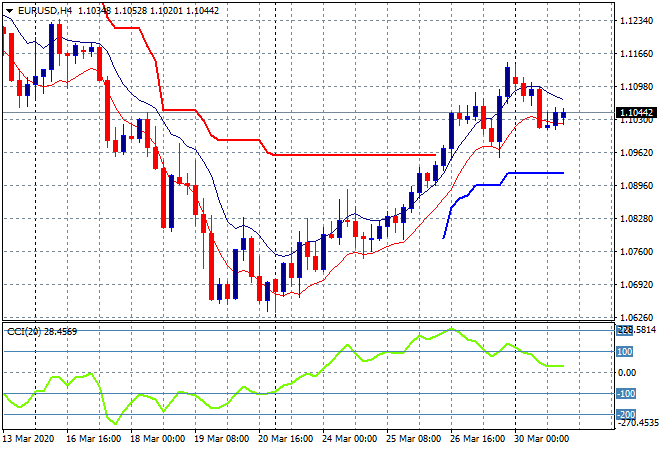660x450 pixels.
Task: Click the CCI(20) 28.4569 indicator label
Action: click(42, 332)
